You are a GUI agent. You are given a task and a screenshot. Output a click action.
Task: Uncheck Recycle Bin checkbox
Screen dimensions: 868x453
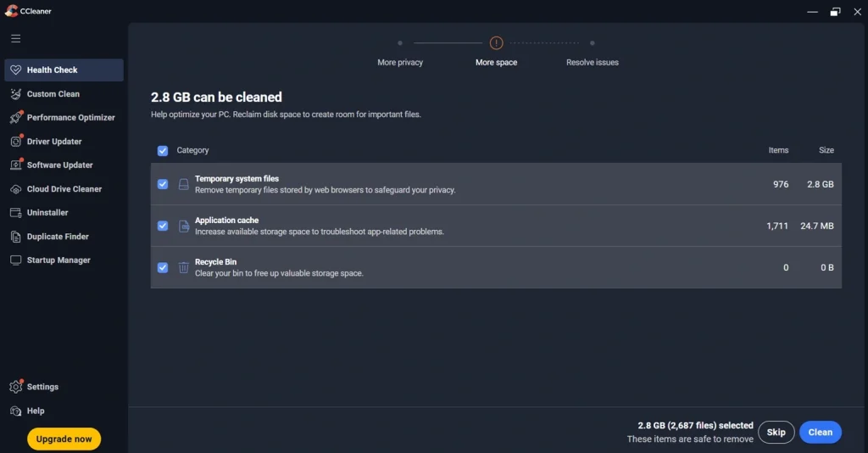pyautogui.click(x=162, y=267)
